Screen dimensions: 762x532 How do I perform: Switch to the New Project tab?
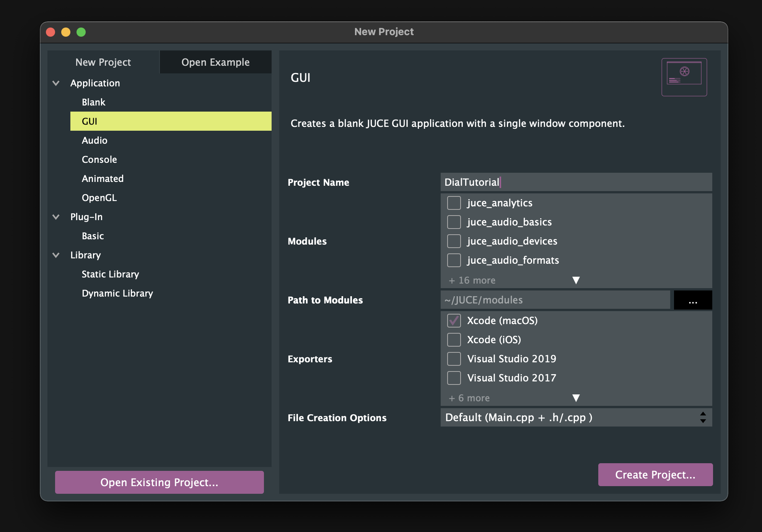tap(103, 62)
